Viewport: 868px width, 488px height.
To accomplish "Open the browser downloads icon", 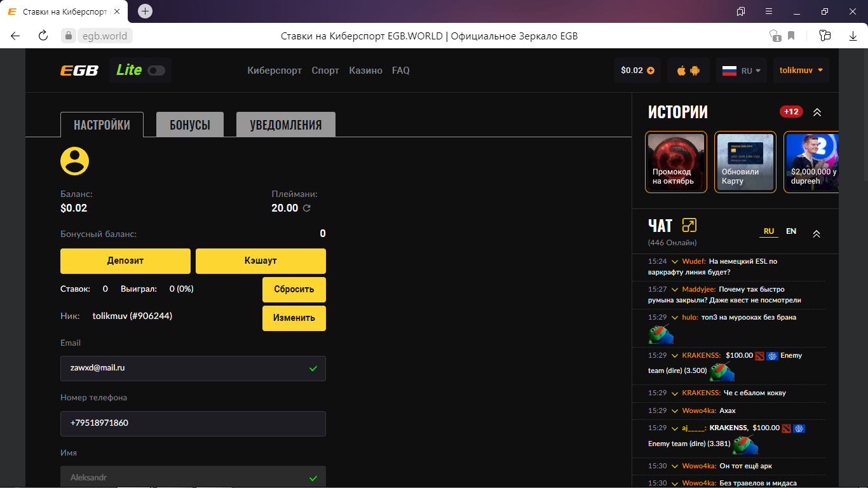I will click(853, 36).
